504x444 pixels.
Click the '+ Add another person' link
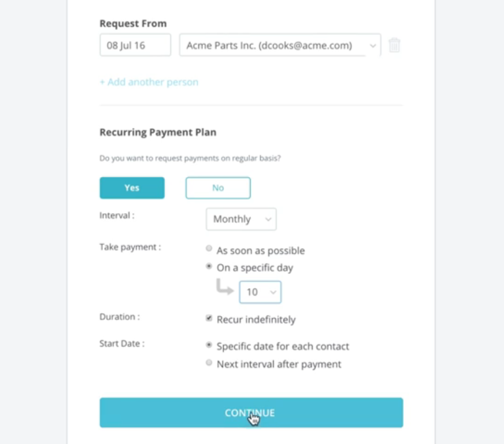(x=149, y=82)
